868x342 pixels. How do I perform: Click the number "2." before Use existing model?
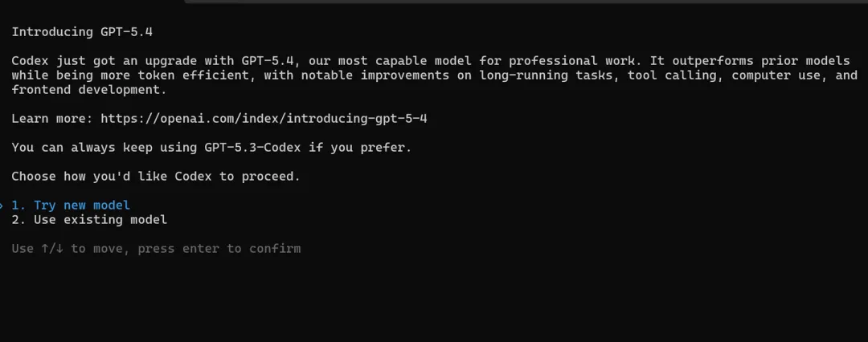[18, 220]
